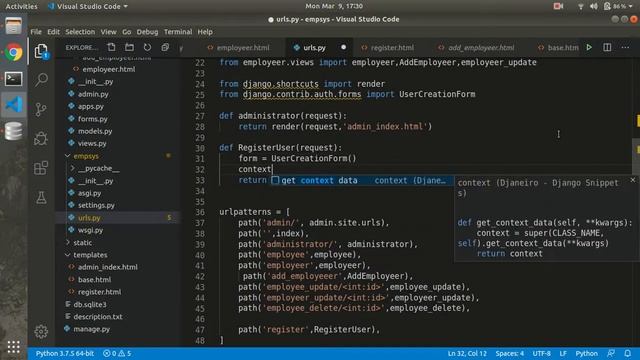Open the database app in dock

13,131
